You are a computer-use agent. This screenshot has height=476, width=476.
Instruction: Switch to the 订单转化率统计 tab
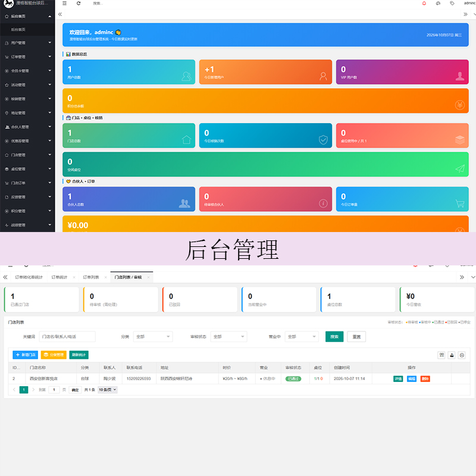[29, 277]
